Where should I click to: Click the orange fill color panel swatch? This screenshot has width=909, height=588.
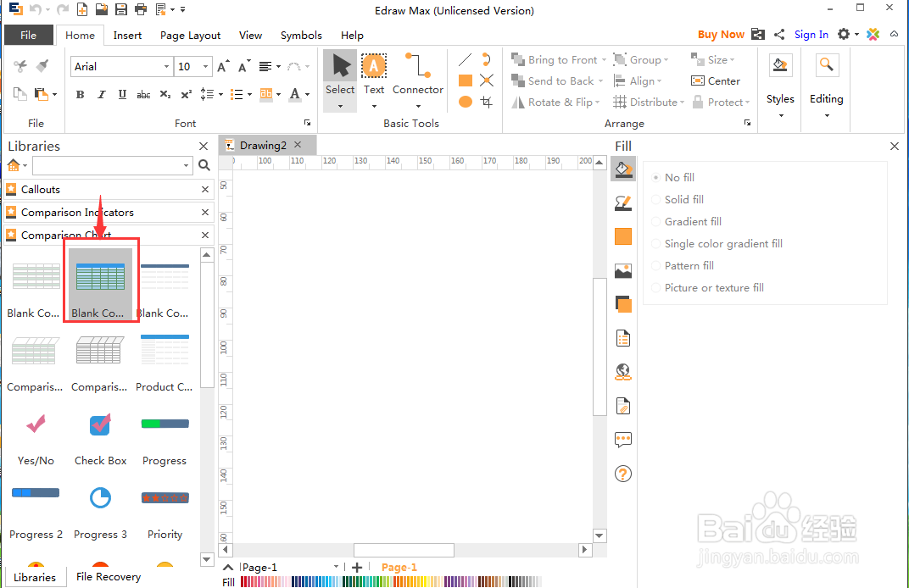623,236
